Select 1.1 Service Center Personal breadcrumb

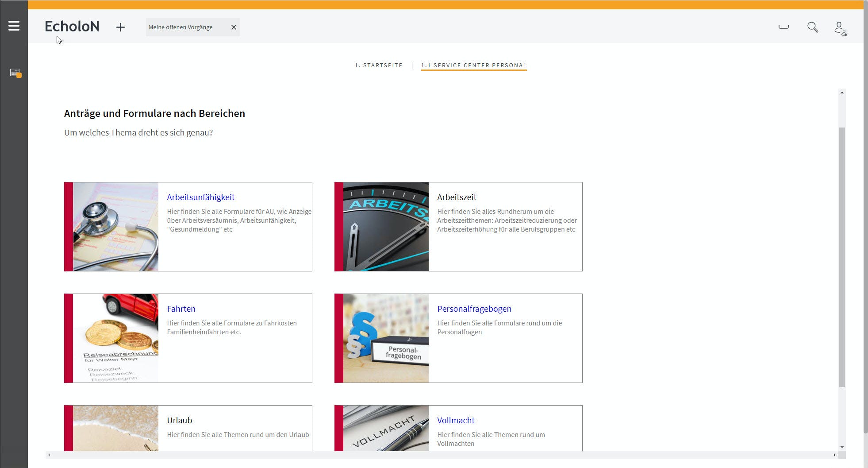[473, 66]
